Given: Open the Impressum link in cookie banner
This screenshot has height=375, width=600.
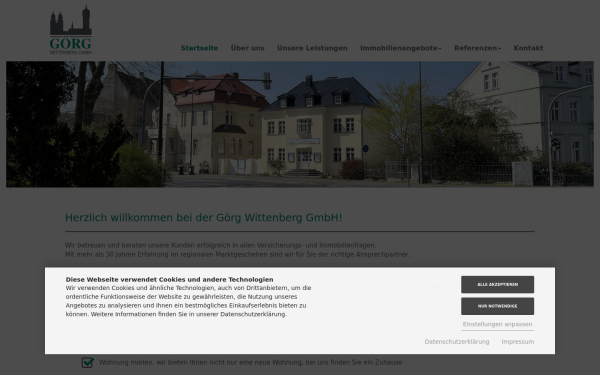Looking at the screenshot, I should click(x=518, y=342).
